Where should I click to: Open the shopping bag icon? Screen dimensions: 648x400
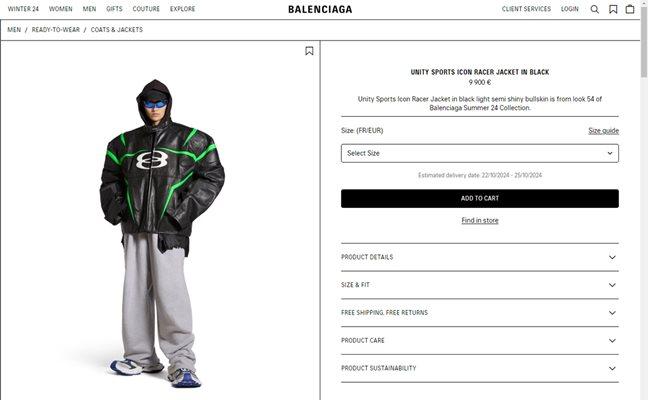click(630, 9)
